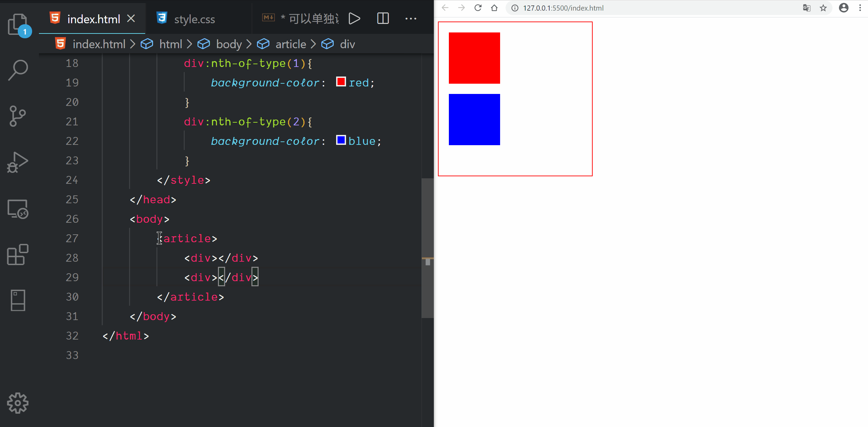Open the Run and Debug view
The width and height of the screenshot is (868, 427).
click(18, 162)
